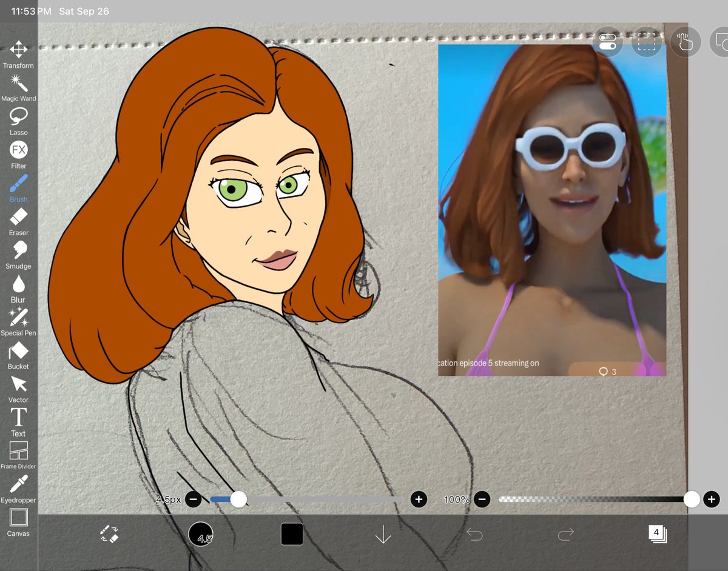
Task: Select the Frame Divider tool
Action: tap(18, 456)
